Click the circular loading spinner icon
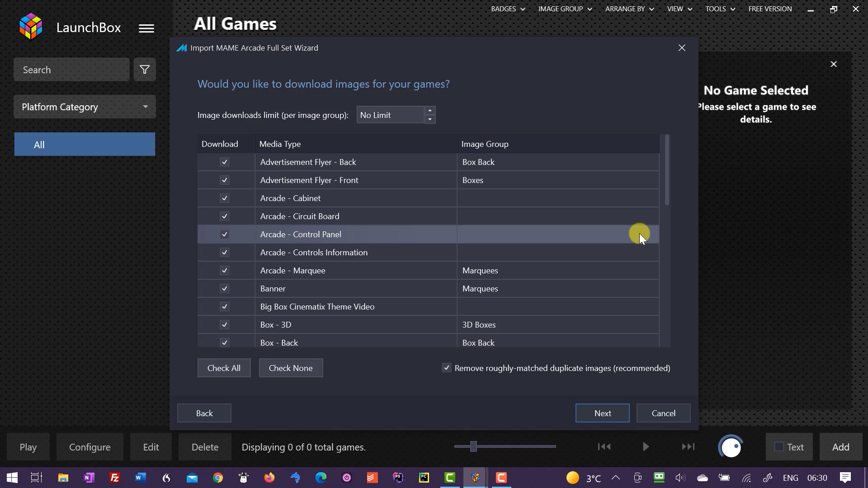This screenshot has height=488, width=868. (x=731, y=447)
